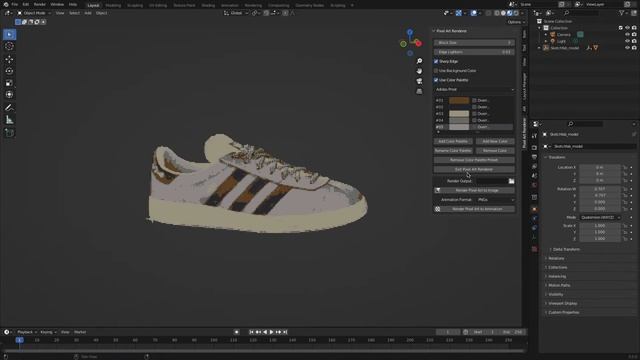Select the Add Cube tool
Screen dimensions: 640x360
coord(9,133)
